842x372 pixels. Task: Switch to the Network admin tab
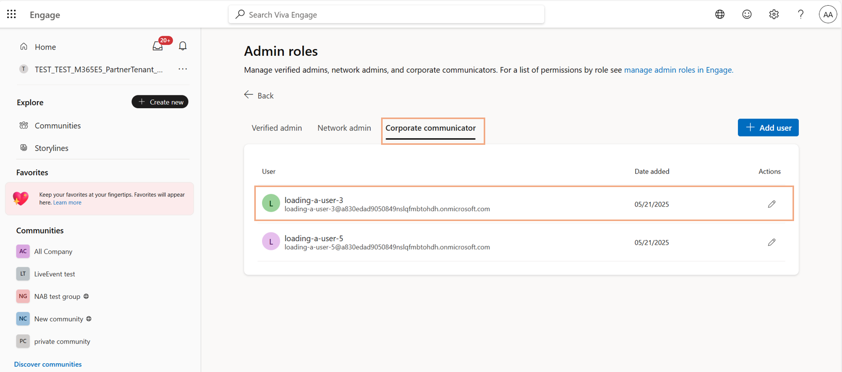344,128
